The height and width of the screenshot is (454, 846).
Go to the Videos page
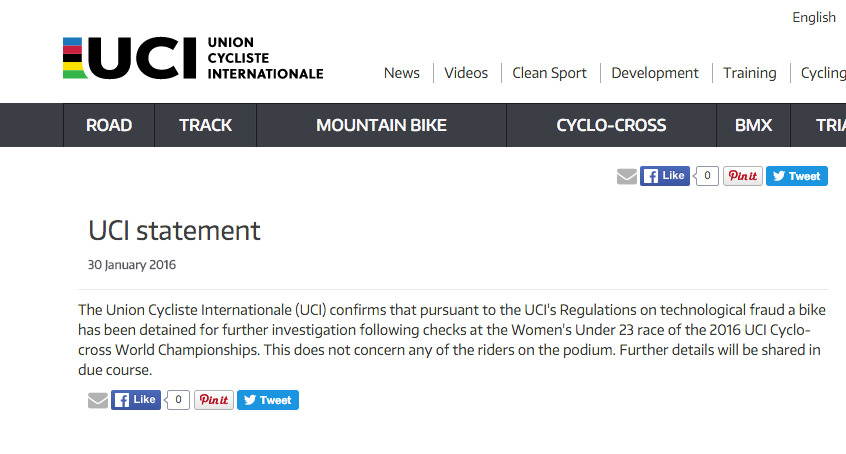(466, 73)
